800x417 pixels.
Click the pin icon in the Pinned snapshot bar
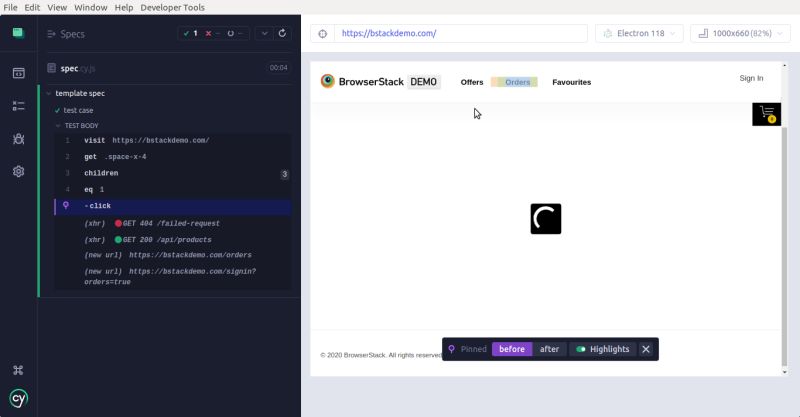tap(452, 349)
